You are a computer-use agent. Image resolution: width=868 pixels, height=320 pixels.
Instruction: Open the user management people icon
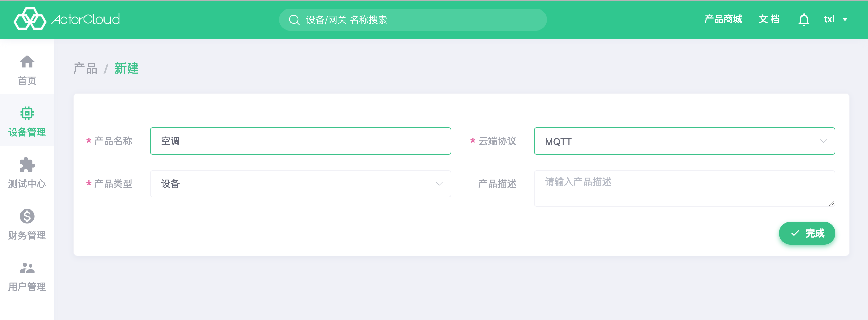(x=27, y=268)
